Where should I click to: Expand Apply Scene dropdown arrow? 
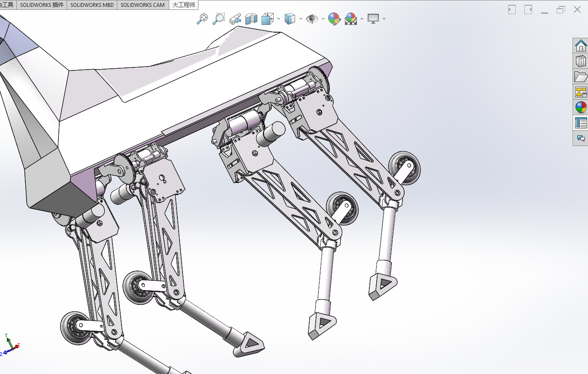[362, 19]
